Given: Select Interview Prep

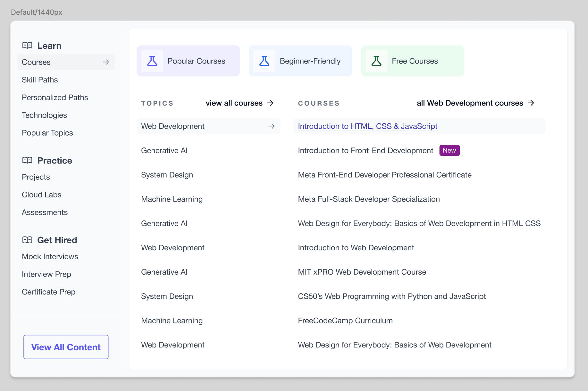Looking at the screenshot, I should pyautogui.click(x=46, y=274).
